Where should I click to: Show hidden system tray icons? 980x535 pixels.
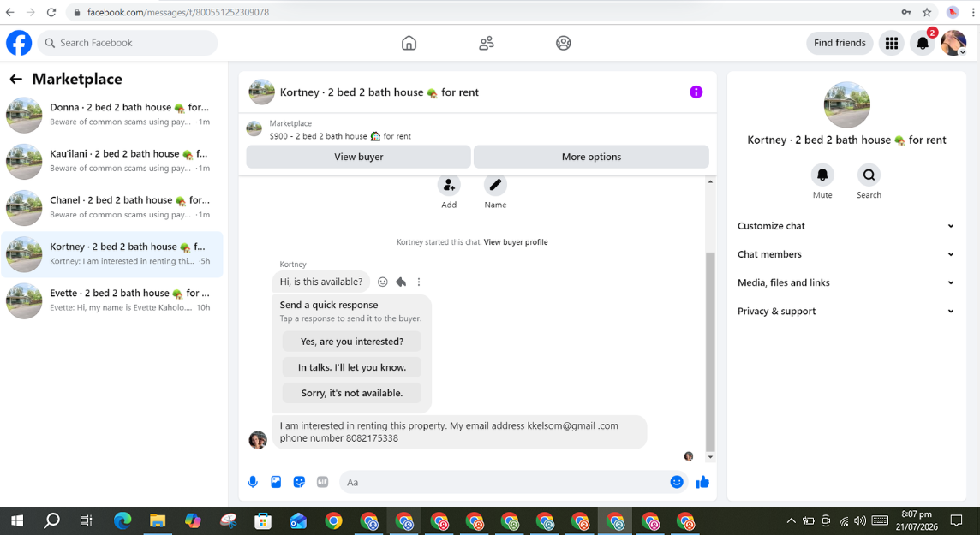point(791,520)
